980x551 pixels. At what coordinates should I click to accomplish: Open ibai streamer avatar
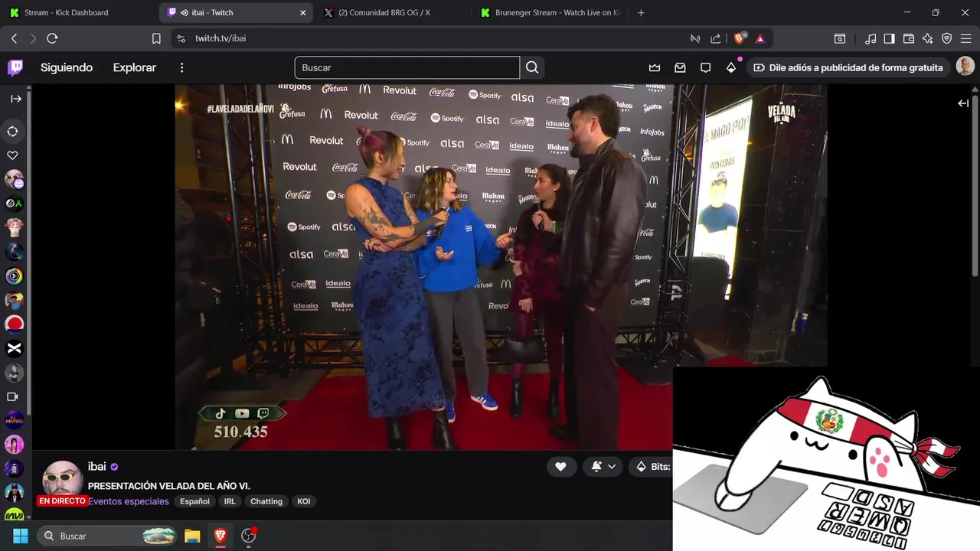[61, 480]
